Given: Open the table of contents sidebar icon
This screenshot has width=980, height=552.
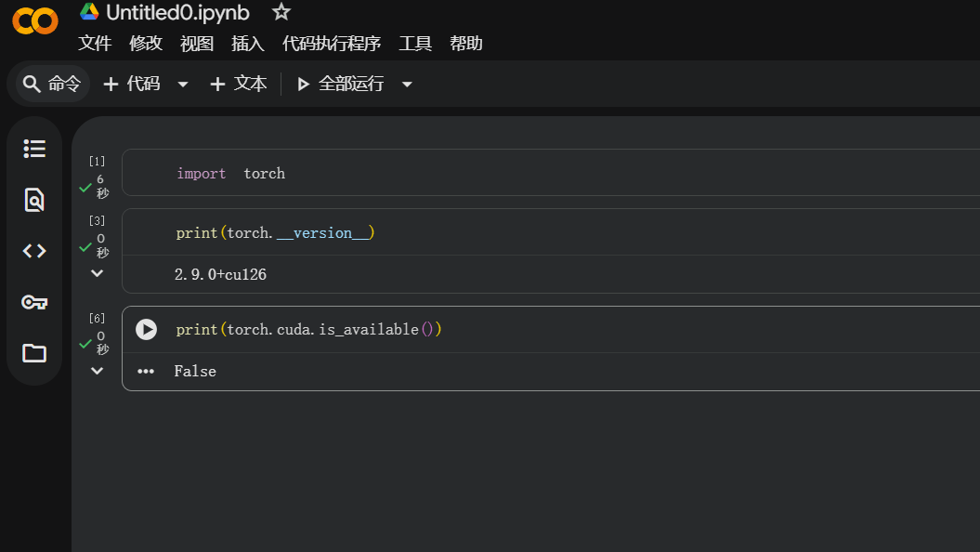Looking at the screenshot, I should pyautogui.click(x=34, y=149).
